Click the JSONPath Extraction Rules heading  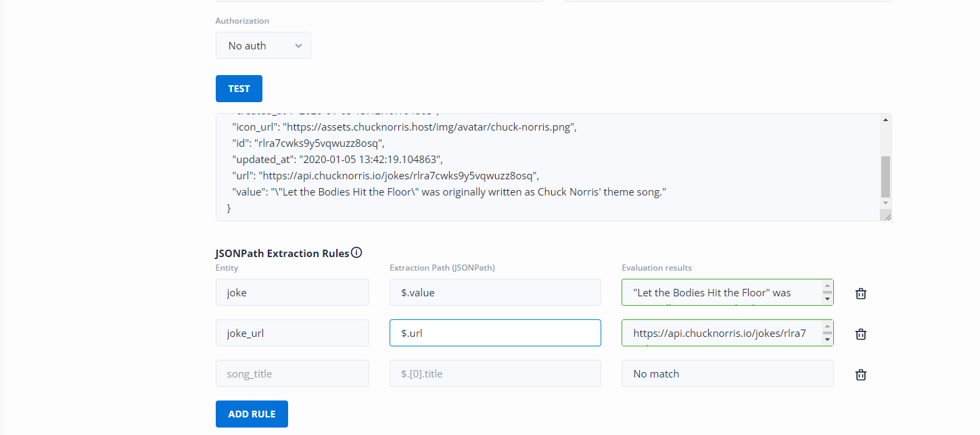click(x=282, y=253)
